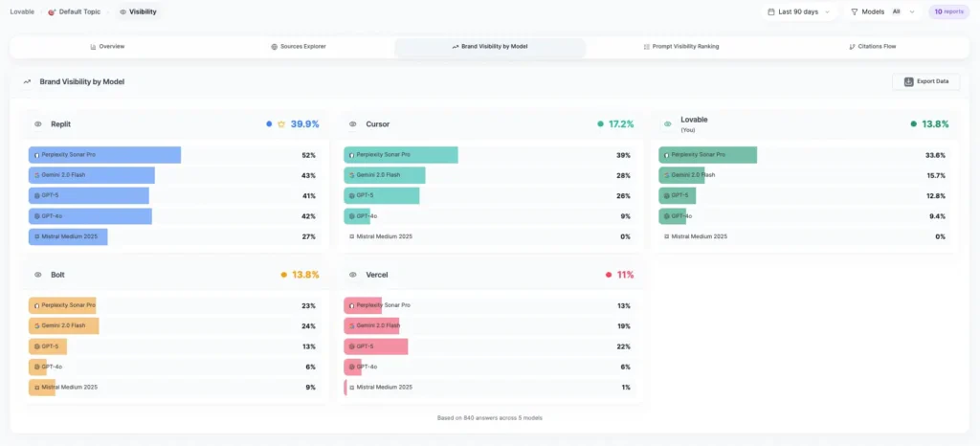Viewport: 980px width, 446px height.
Task: Switch to the Overview tab
Action: coord(107,47)
